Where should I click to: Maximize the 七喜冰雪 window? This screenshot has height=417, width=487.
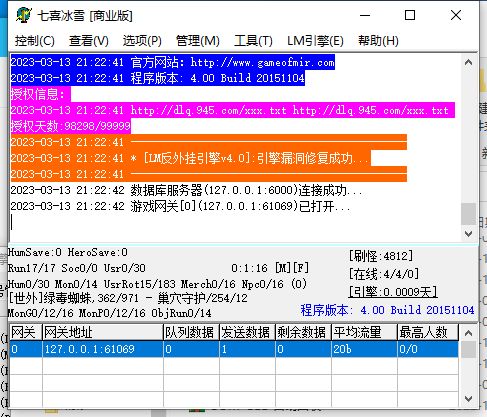point(410,15)
